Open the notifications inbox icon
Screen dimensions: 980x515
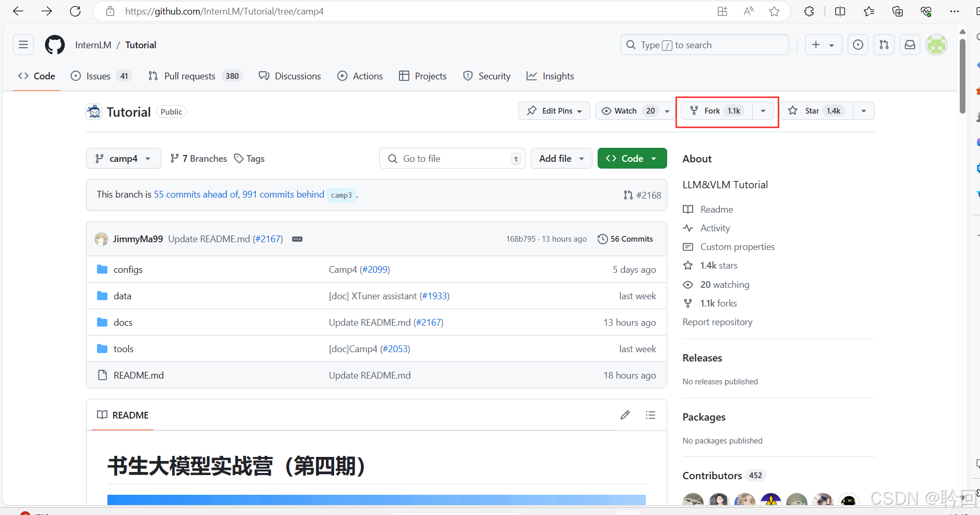(909, 45)
